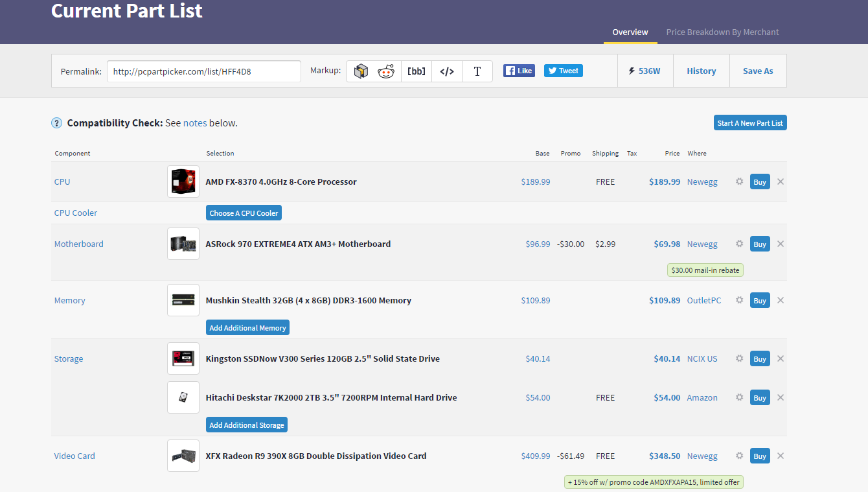Open Price Breakdown By Merchant tab
The height and width of the screenshot is (492, 868).
point(722,32)
